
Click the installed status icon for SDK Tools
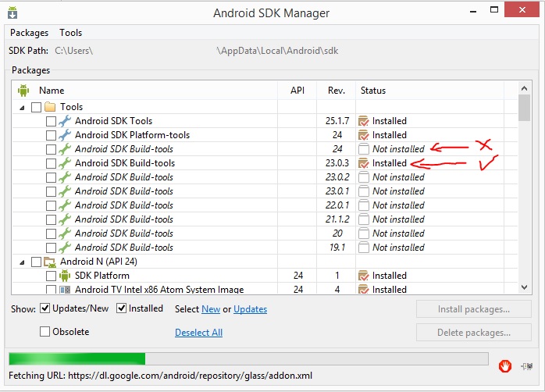pyautogui.click(x=364, y=121)
